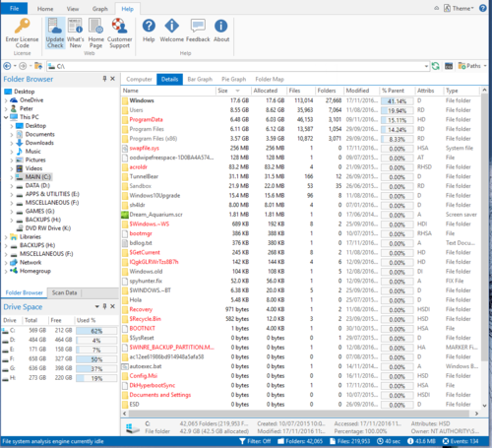The image size is (492, 448).
Task: Click the vertical scrollbar down arrow
Action: 484,406
